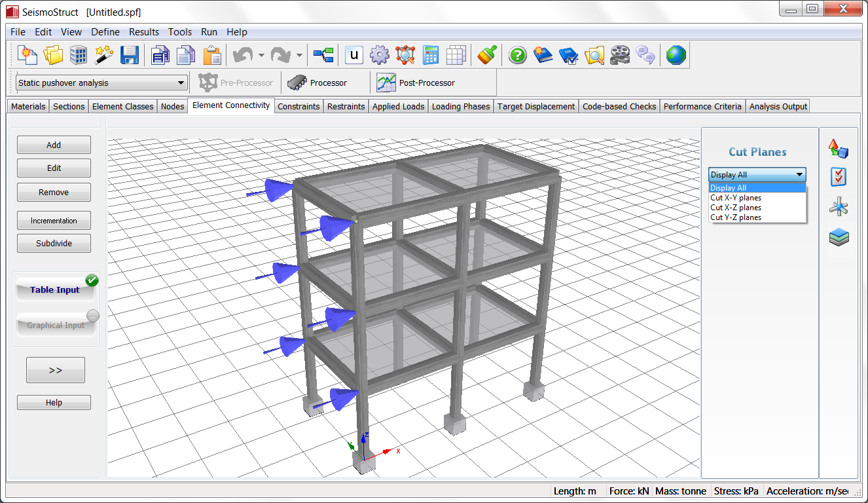Click the calculator icon in toolbar
This screenshot has width=868, height=503.
coord(431,56)
